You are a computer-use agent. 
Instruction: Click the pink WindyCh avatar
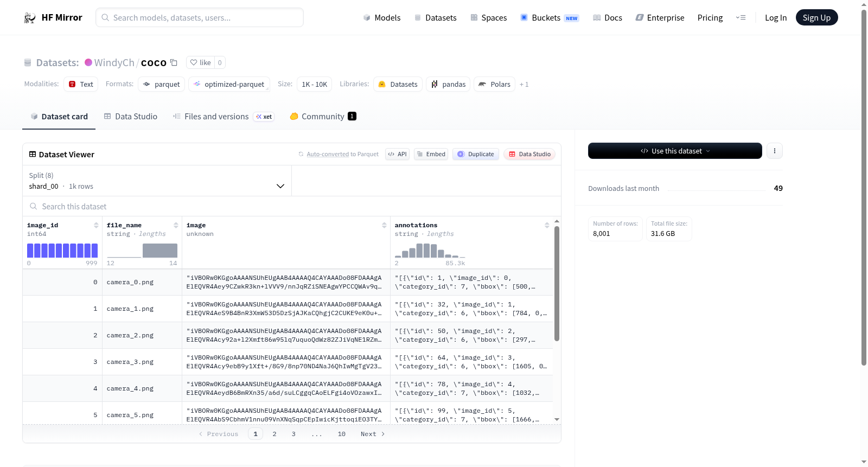coord(88,62)
